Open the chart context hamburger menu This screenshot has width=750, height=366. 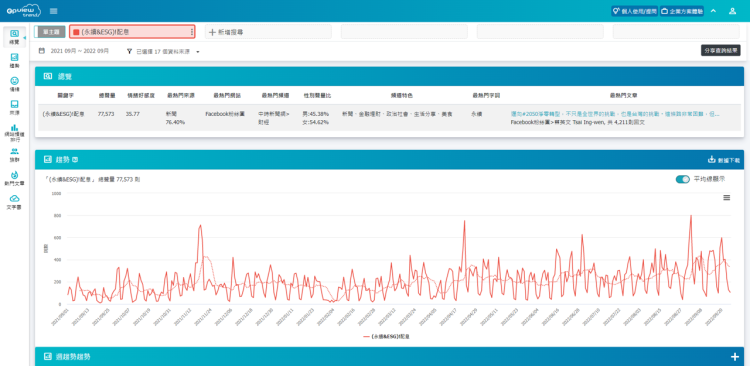[727, 198]
